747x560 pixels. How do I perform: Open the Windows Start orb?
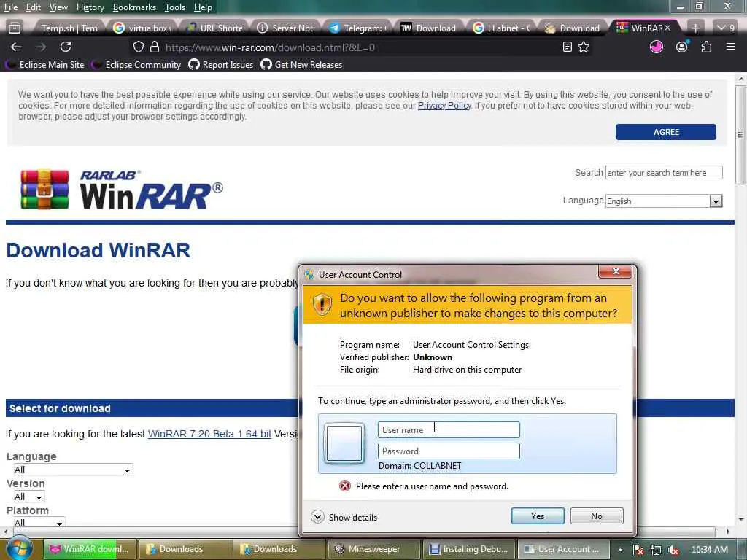click(19, 548)
